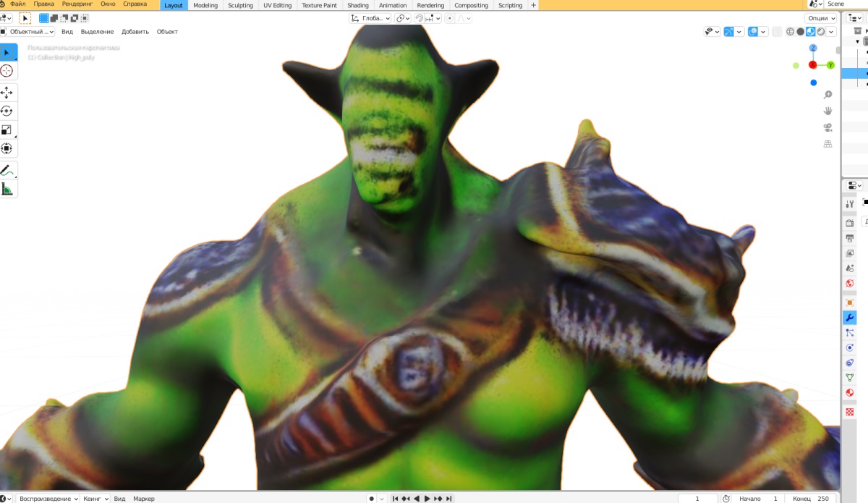Expand gizmo options dropdown arrow
Screen dimensions: 868x503
click(x=739, y=32)
